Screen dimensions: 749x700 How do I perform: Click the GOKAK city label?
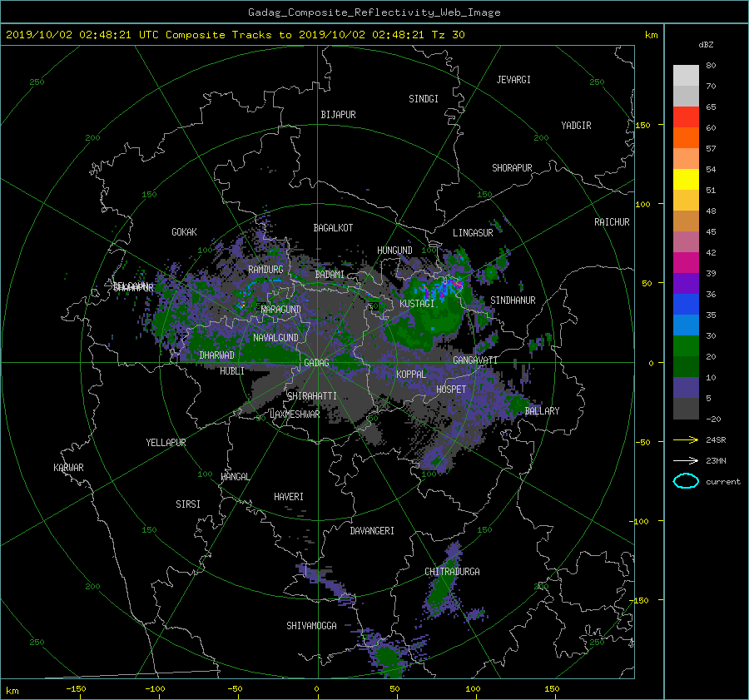click(184, 231)
